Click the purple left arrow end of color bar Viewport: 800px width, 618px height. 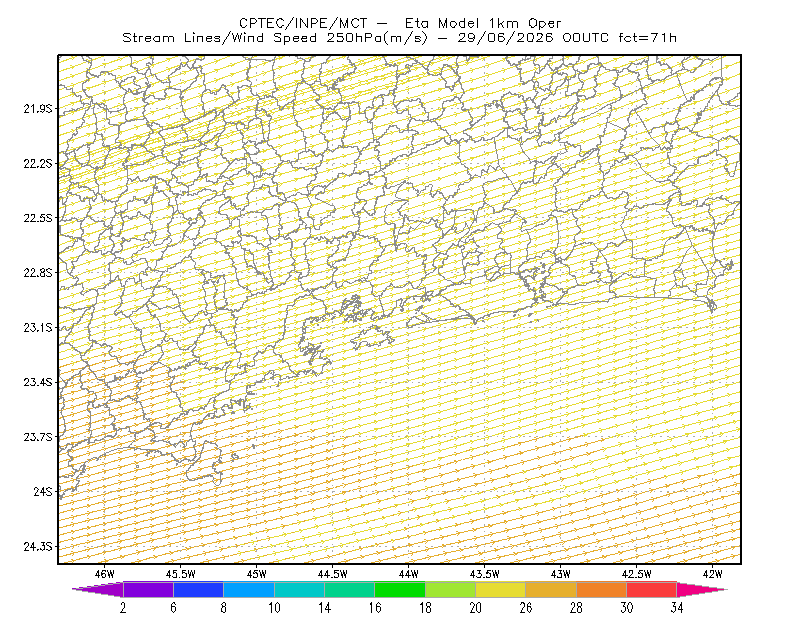click(98, 589)
